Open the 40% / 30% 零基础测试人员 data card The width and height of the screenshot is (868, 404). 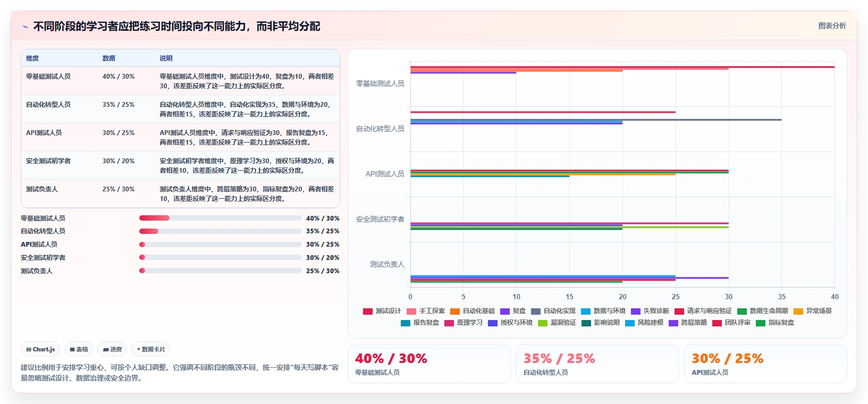(x=429, y=364)
